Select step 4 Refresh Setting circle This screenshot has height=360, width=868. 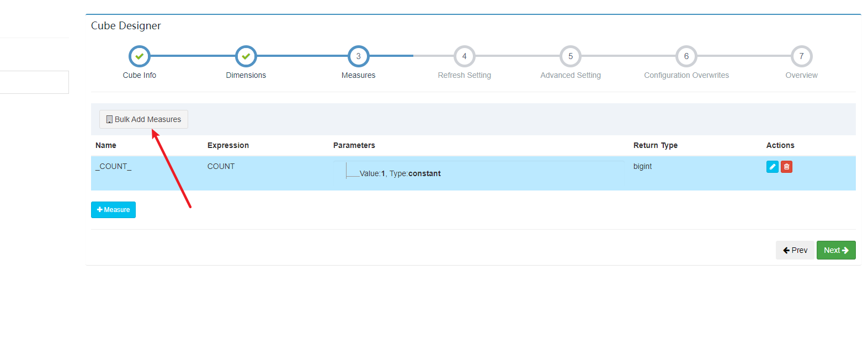465,56
